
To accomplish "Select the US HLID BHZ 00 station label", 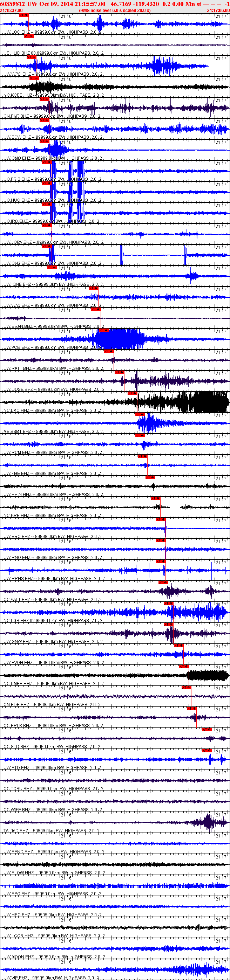I will (53, 53).
